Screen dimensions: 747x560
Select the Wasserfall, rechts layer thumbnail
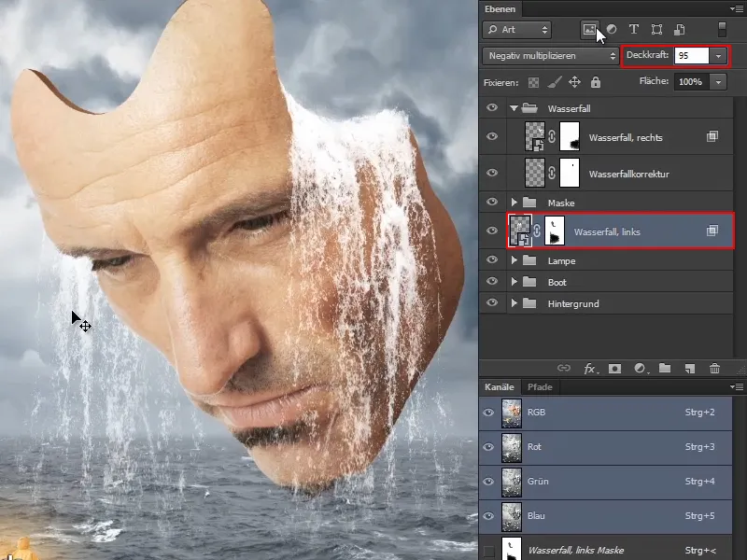tap(534, 136)
